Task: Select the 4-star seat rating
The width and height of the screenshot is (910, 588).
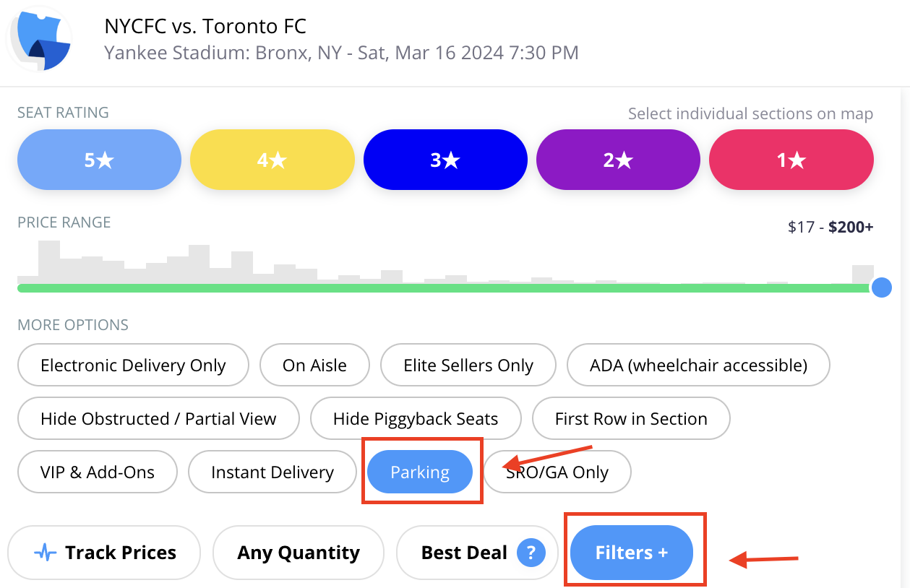Action: (272, 160)
